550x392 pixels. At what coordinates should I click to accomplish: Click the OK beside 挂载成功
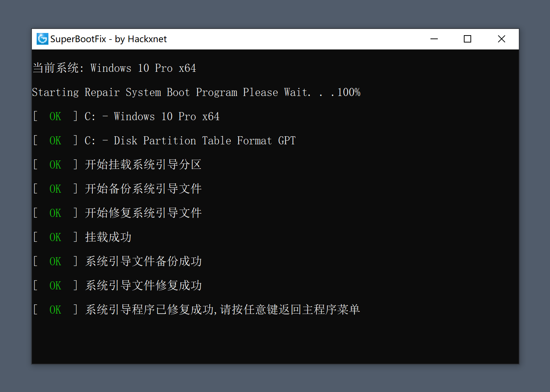click(x=55, y=237)
